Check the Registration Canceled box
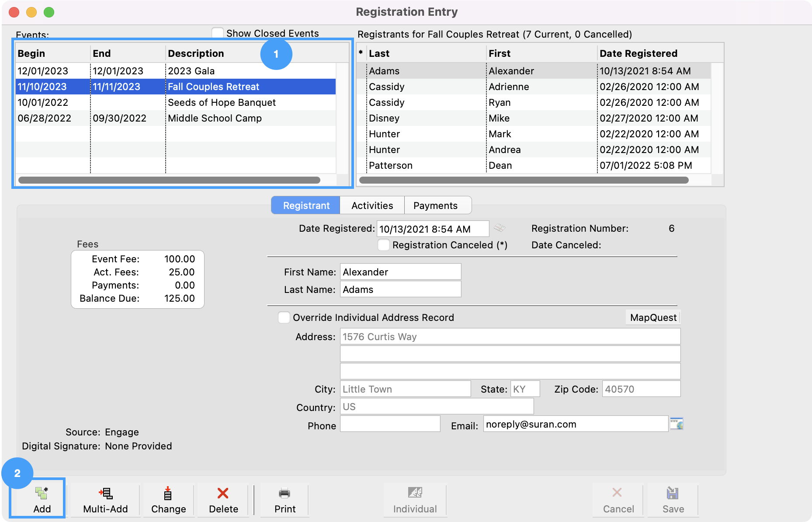Image resolution: width=812 pixels, height=522 pixels. (384, 245)
